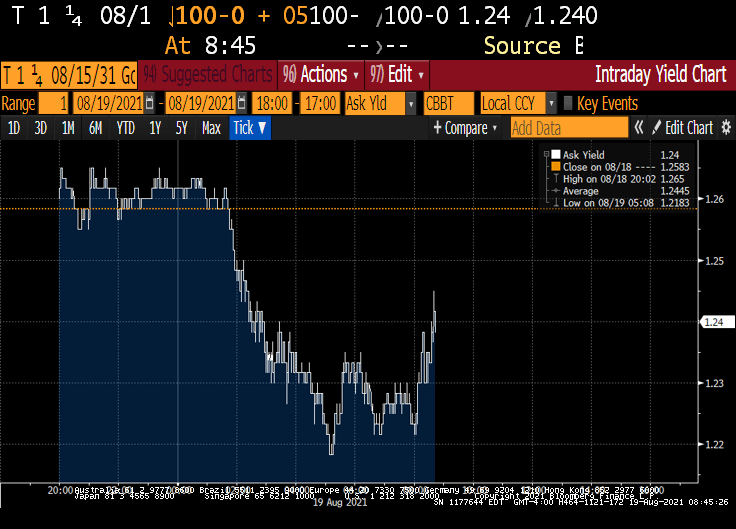Click the Add Data input field
The image size is (736, 529).
pyautogui.click(x=567, y=128)
